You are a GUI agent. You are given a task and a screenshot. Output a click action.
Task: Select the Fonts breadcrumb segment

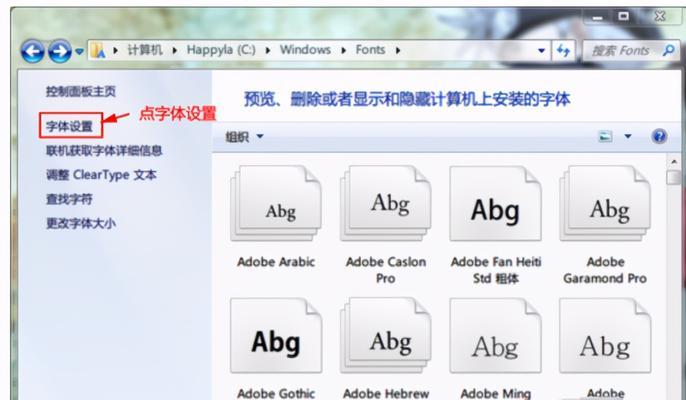370,50
